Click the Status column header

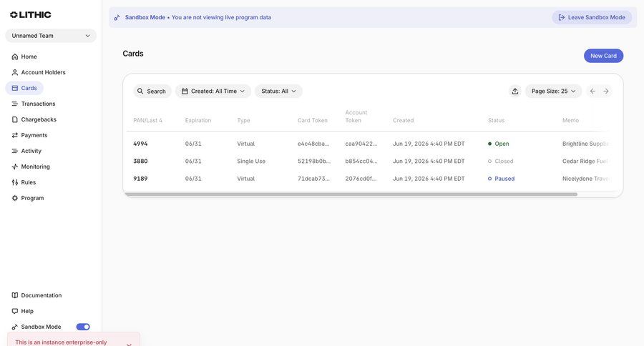(x=496, y=120)
